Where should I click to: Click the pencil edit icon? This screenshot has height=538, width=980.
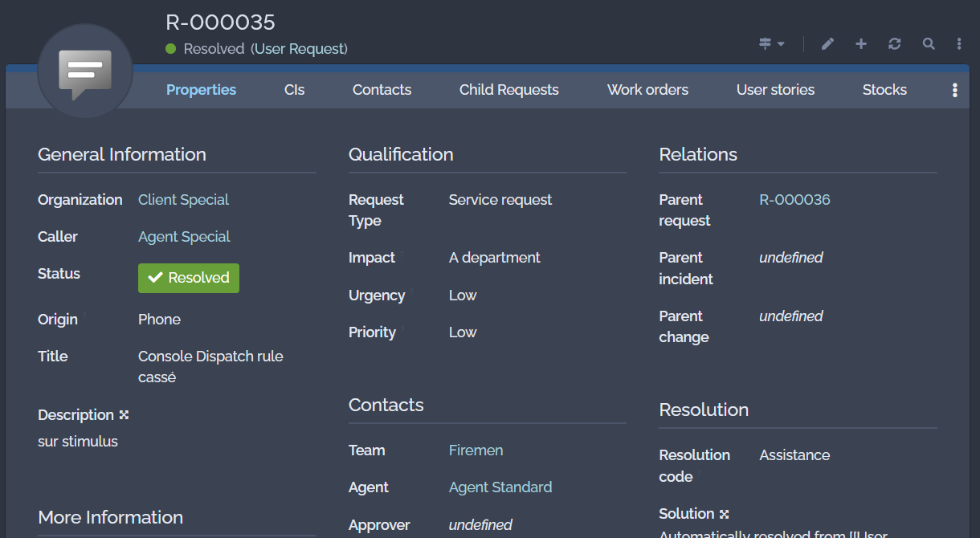click(x=827, y=44)
